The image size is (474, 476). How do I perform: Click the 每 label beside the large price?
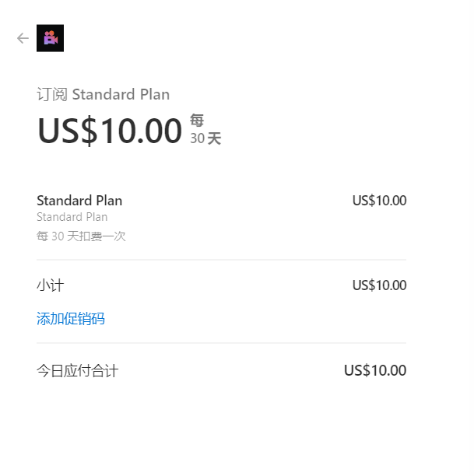point(197,121)
